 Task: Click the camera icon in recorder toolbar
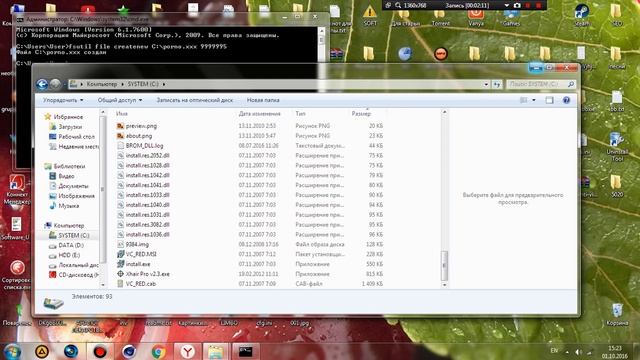517,5
